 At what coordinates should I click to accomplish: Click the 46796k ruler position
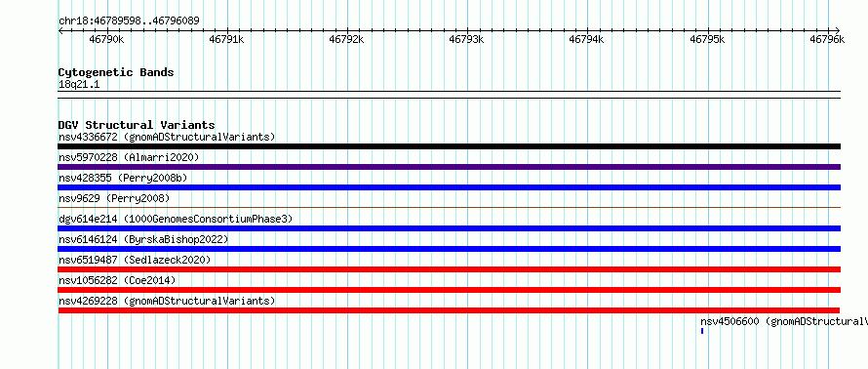point(828,39)
